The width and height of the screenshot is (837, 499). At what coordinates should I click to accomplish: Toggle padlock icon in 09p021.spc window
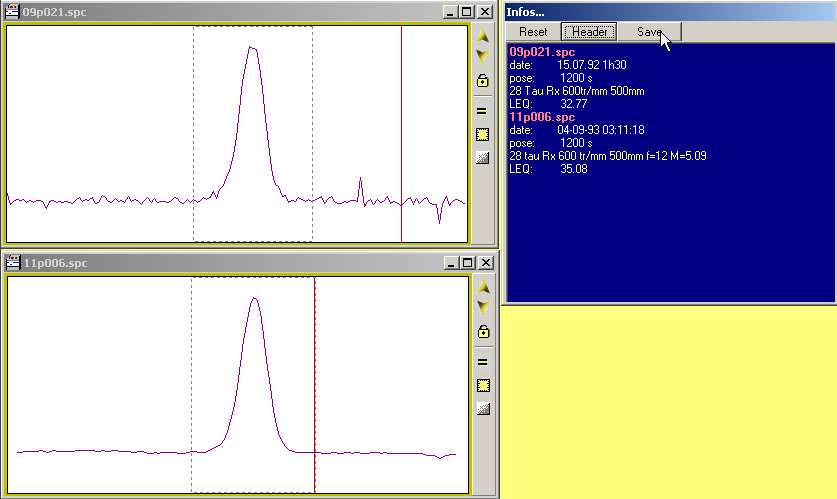(x=483, y=81)
